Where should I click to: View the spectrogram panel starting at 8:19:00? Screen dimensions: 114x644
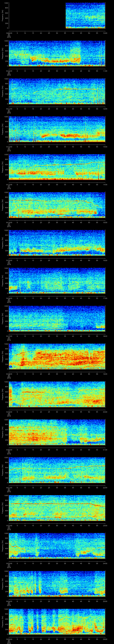[x=57, y=394]
